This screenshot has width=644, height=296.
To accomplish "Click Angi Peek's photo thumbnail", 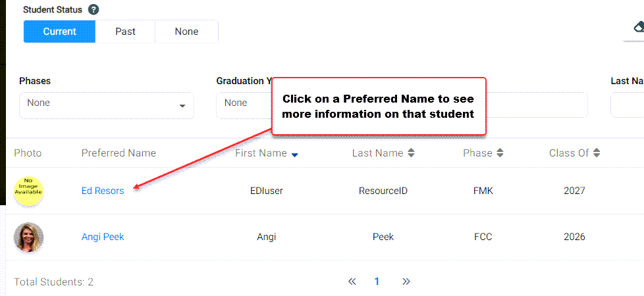I will (x=29, y=237).
